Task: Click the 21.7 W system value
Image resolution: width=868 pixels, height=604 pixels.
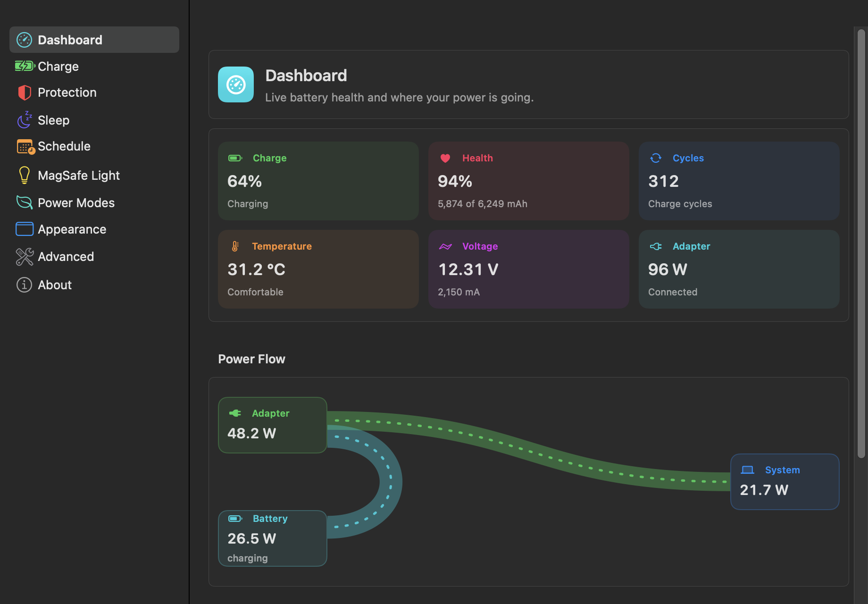Action: pyautogui.click(x=764, y=490)
